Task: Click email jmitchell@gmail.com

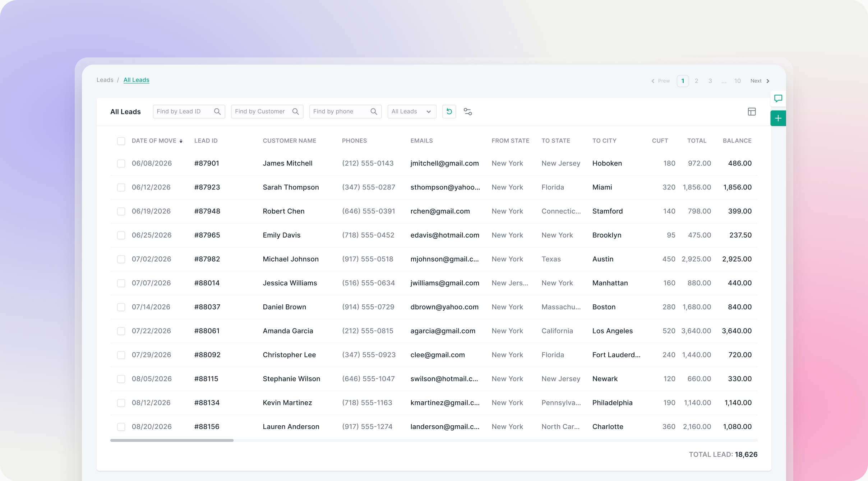Action: [444, 163]
